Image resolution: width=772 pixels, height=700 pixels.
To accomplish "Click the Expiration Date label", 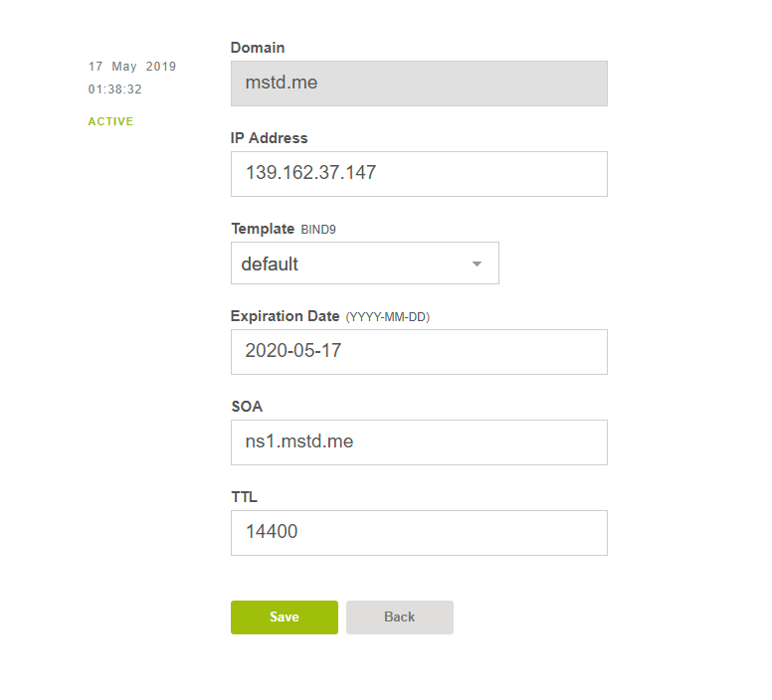I will [286, 316].
